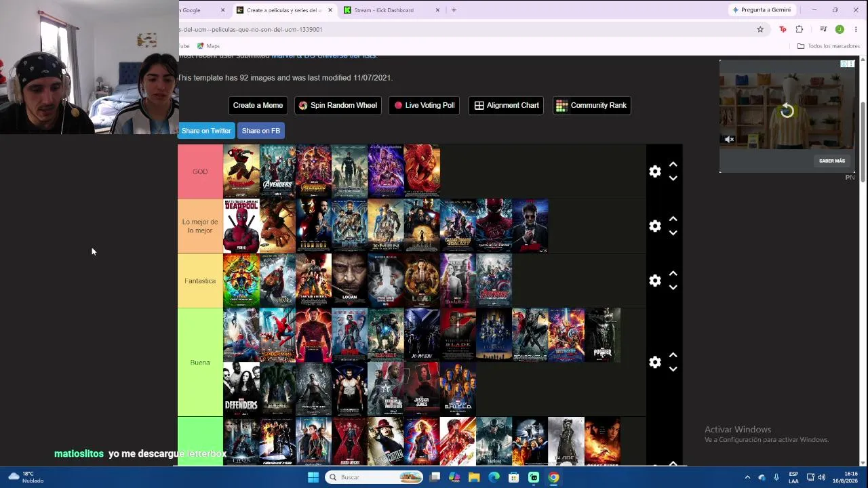
Task: Open the Chrome three-dot menu
Action: click(856, 29)
